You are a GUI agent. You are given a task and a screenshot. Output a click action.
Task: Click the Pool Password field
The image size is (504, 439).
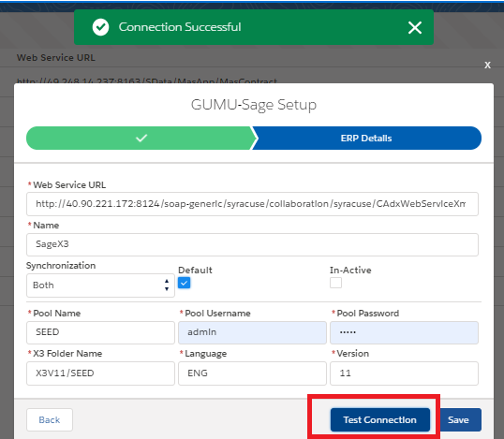coord(404,332)
